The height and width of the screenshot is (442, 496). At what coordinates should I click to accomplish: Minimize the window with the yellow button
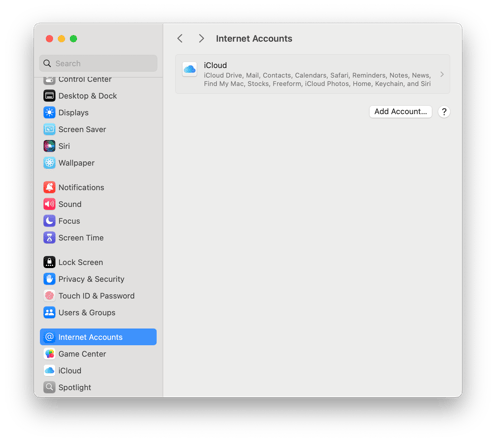pyautogui.click(x=61, y=39)
